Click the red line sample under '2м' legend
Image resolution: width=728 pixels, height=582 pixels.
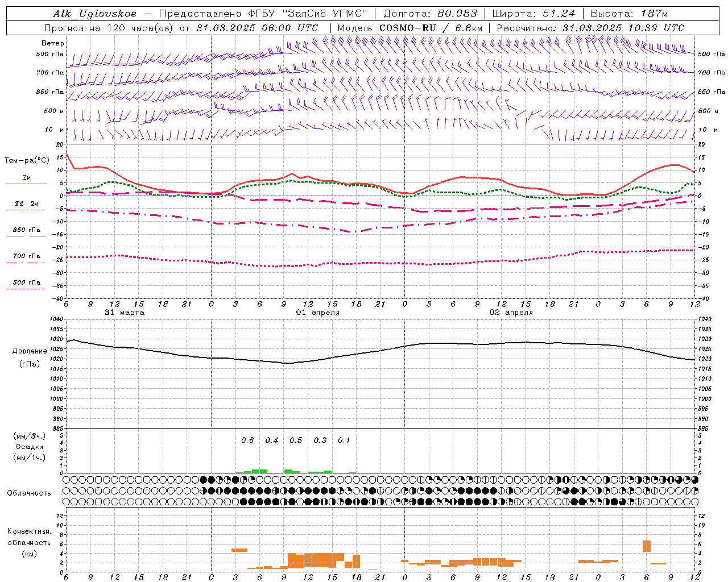[x=26, y=184]
